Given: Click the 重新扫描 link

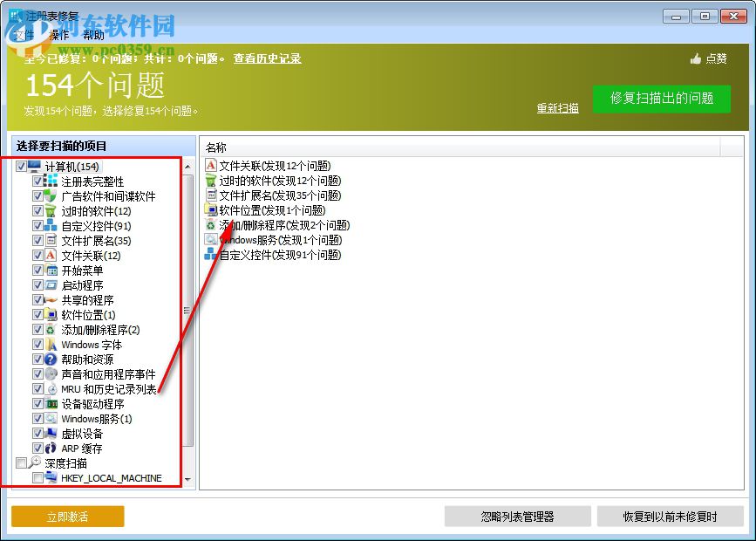Looking at the screenshot, I should pyautogui.click(x=557, y=107).
